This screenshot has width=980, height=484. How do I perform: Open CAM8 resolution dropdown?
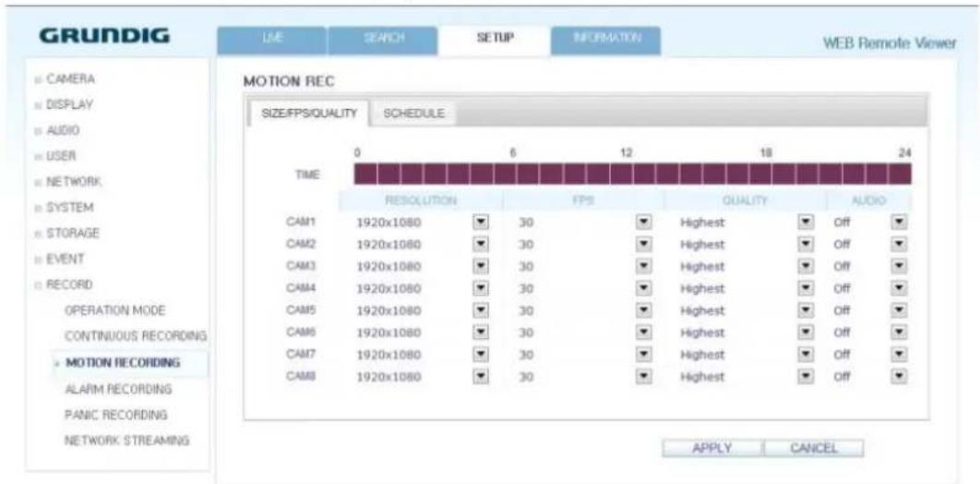482,377
